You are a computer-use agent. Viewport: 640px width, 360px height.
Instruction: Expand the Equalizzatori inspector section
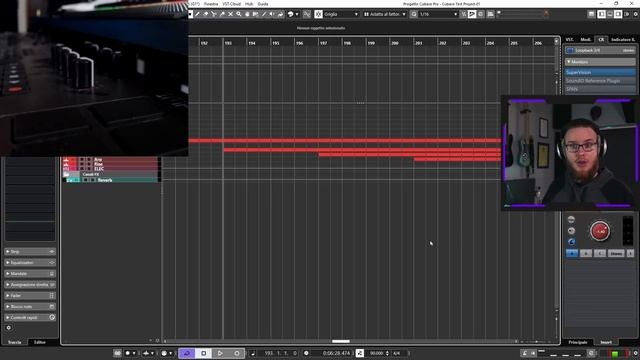[x=30, y=262]
